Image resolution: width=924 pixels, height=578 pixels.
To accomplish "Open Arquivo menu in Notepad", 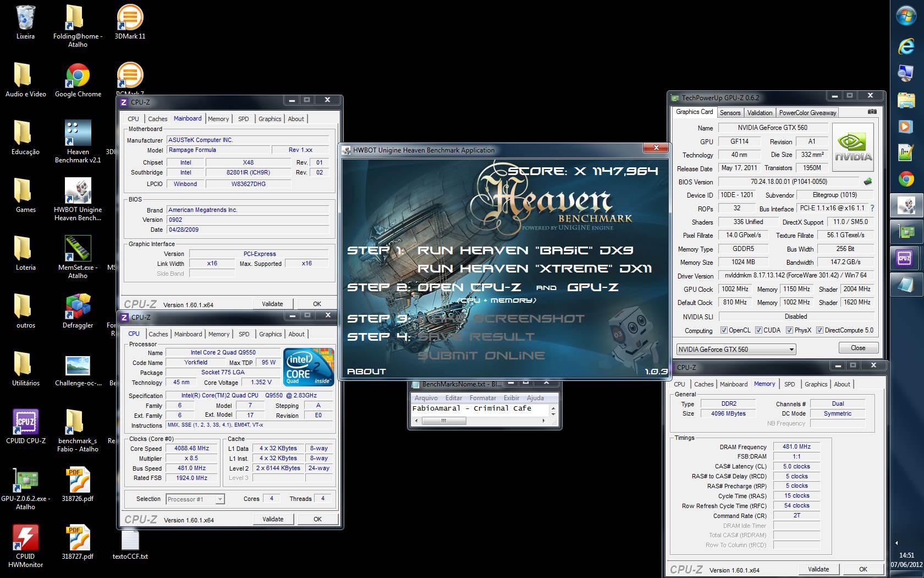I will pyautogui.click(x=426, y=398).
